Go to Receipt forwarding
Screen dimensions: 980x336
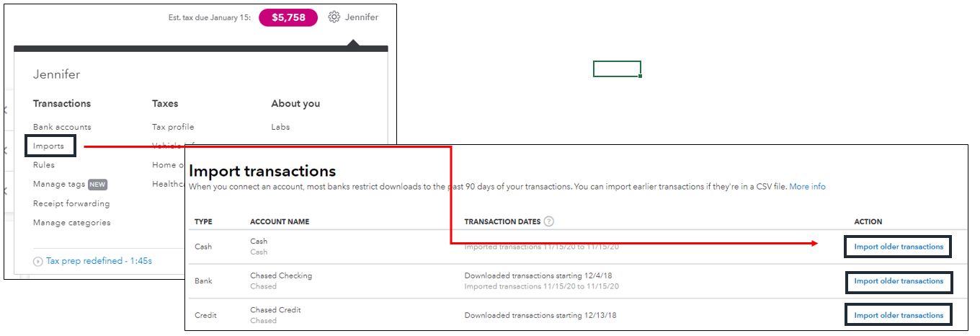pyautogui.click(x=71, y=203)
